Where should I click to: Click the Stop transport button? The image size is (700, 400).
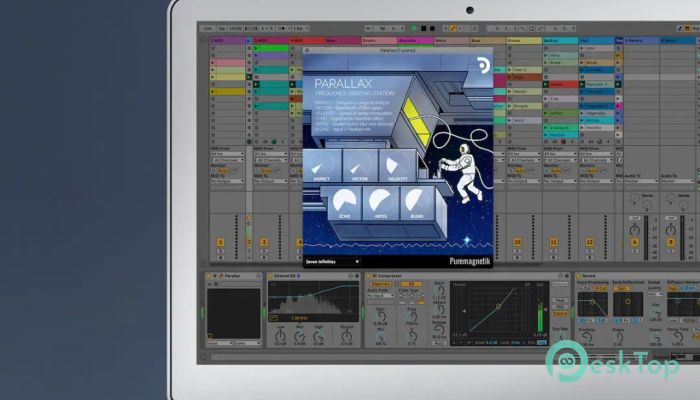point(424,29)
